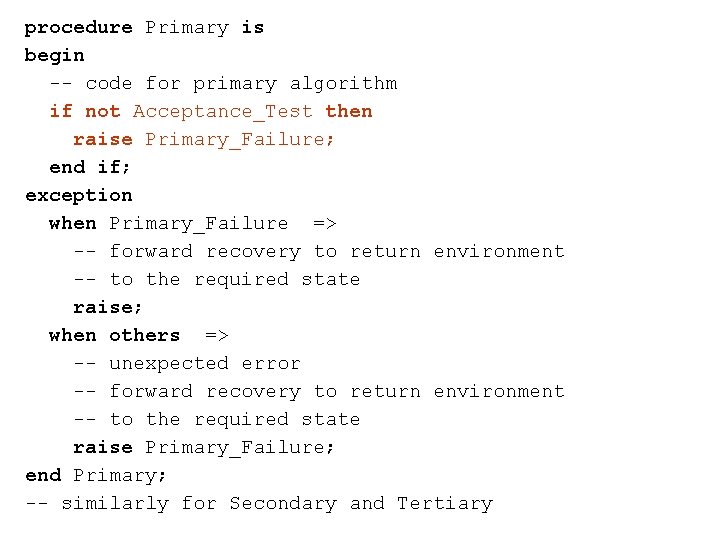The image size is (720, 540).
Task: Click 'when Primary_Failure =>' handler line
Action: click(x=192, y=223)
